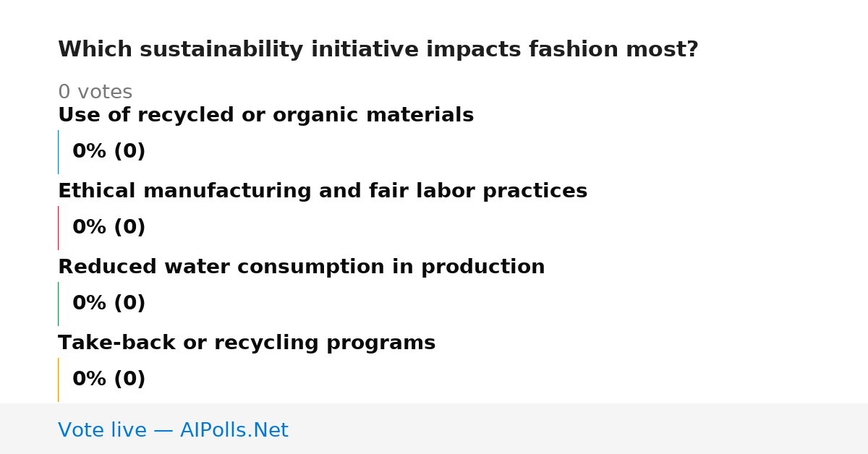
Task: Choose Take-back or recycling programs option
Action: (x=247, y=343)
